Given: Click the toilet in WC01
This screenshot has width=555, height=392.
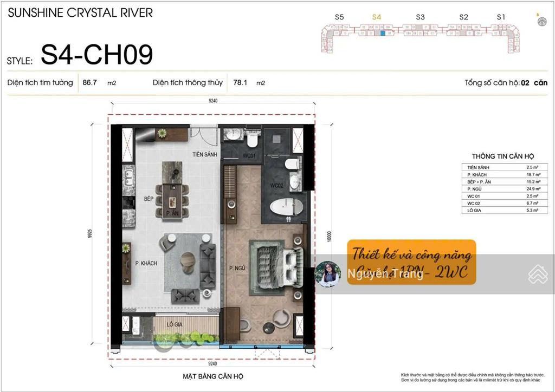Looking at the screenshot, I should coord(252,139).
